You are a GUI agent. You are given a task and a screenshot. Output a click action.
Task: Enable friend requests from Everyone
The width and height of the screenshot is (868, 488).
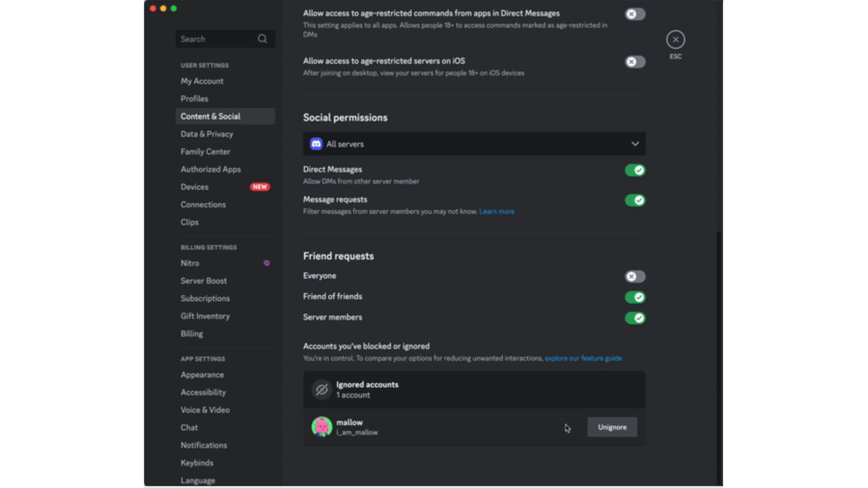(x=635, y=277)
